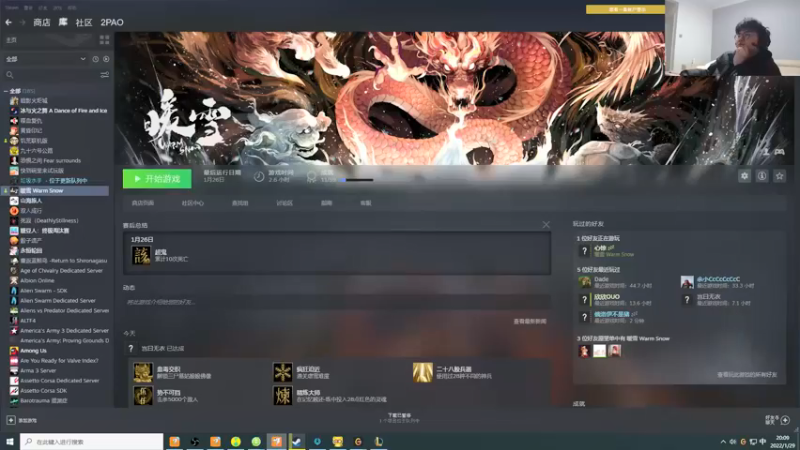800x450 pixels.
Task: Favorite the game with star icon
Action: pos(780,176)
